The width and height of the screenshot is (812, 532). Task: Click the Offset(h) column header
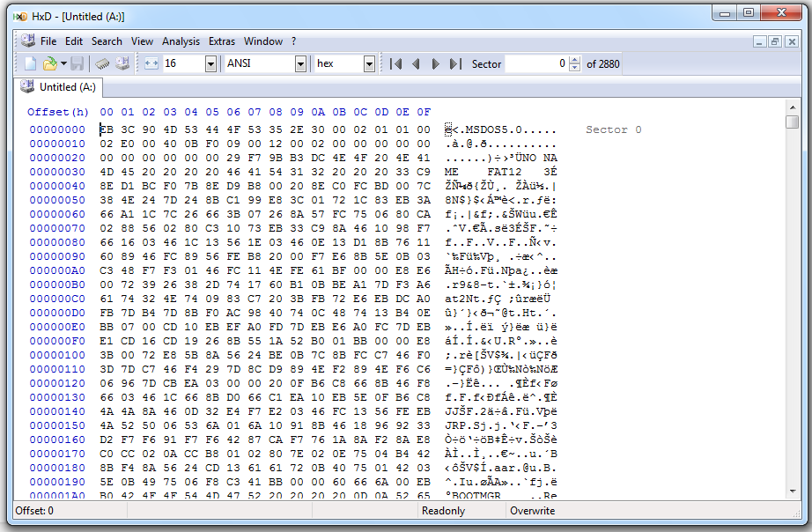(57, 112)
